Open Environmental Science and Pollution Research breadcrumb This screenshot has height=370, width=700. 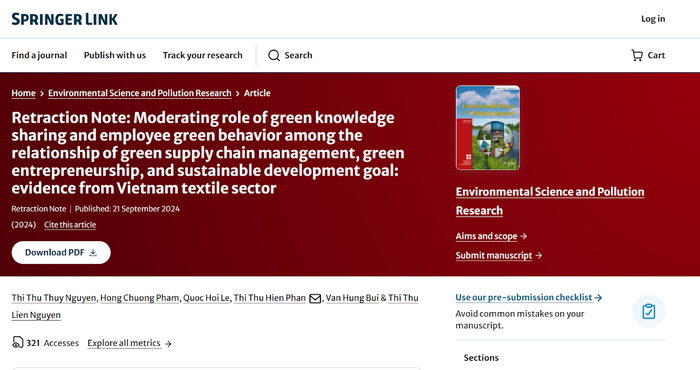coord(140,93)
